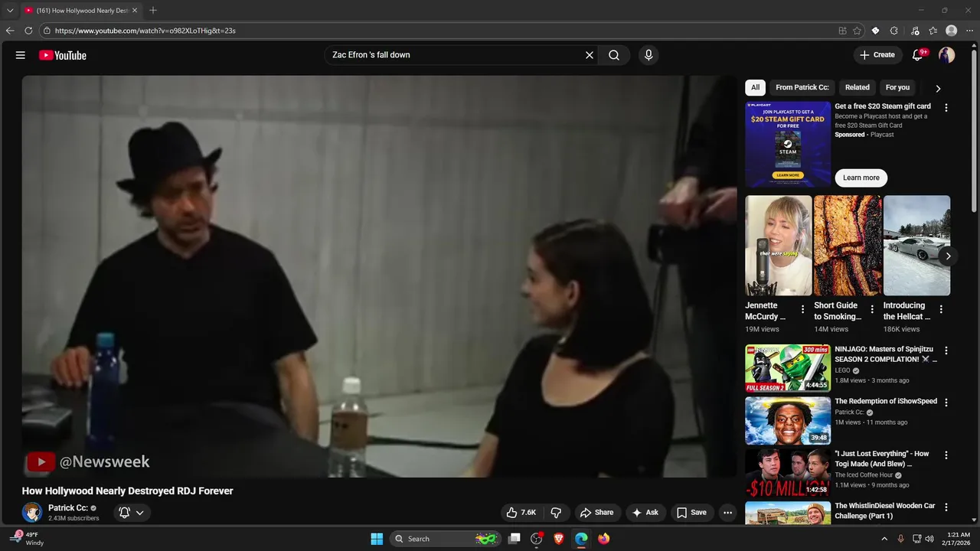
Task: Open the YouTube guide hamburger menu
Action: [21, 55]
